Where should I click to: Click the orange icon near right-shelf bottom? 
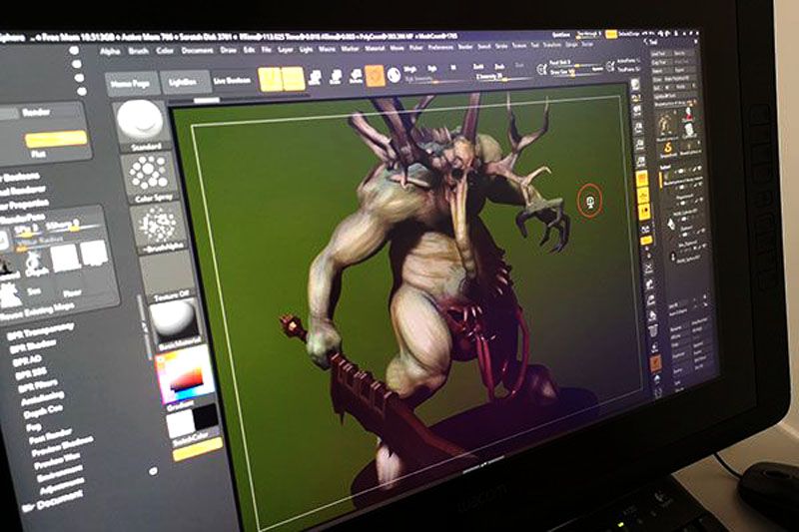[x=656, y=362]
